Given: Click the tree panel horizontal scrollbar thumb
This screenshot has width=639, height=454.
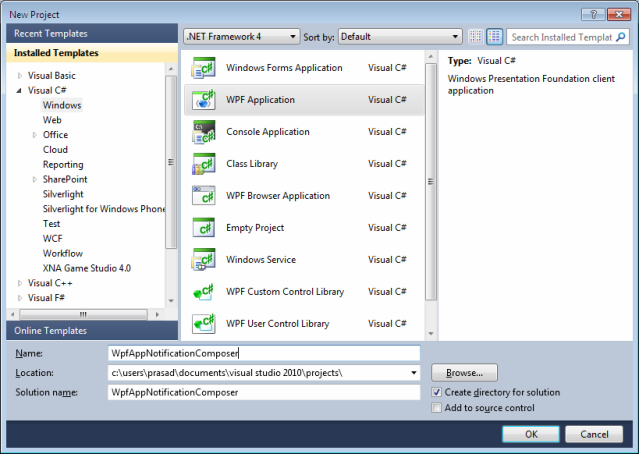Looking at the screenshot, I should click(x=83, y=314).
